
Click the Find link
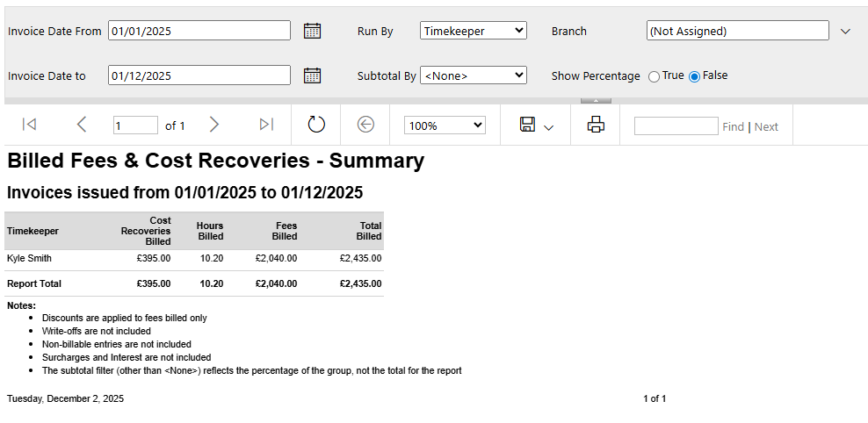(x=733, y=126)
